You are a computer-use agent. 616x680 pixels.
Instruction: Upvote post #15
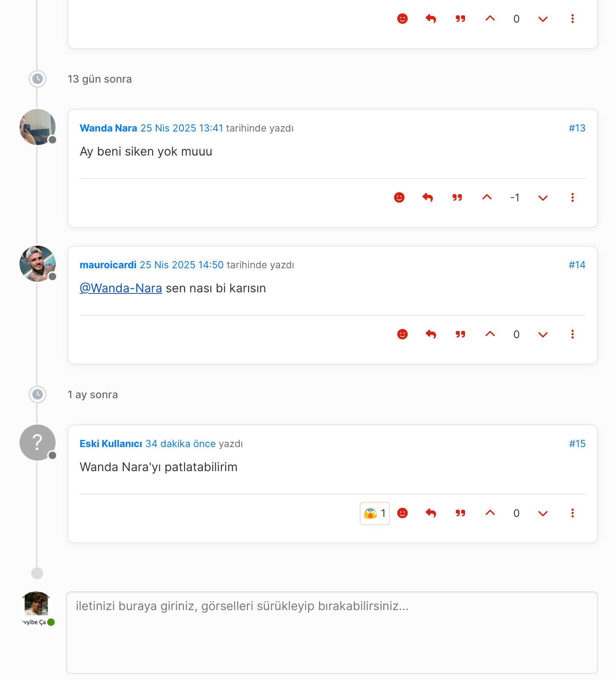click(490, 513)
